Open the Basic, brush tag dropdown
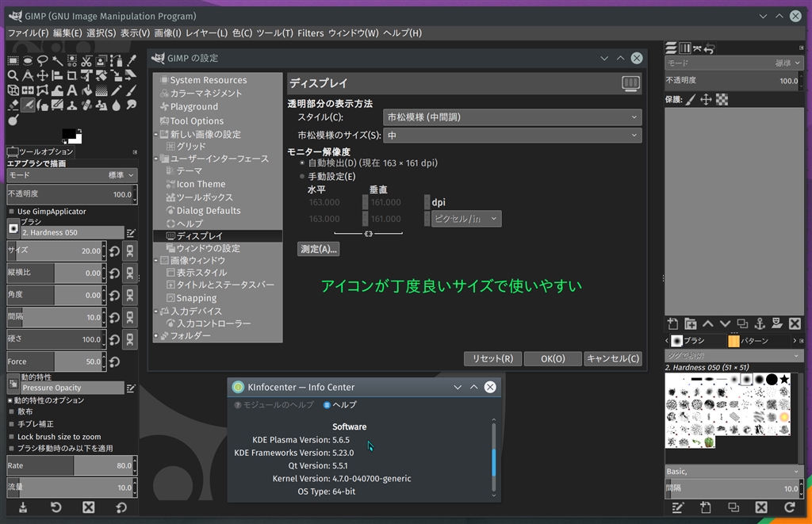Image resolution: width=812 pixels, height=524 pixels. [733, 471]
